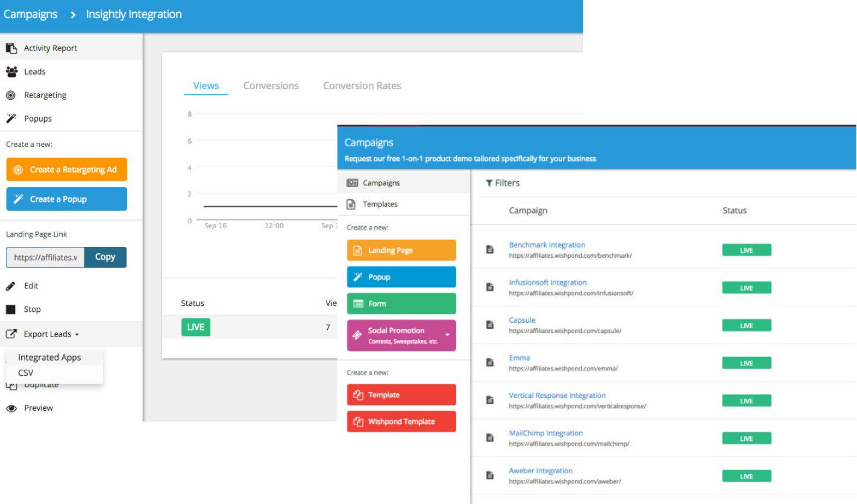Click the LIVE badge for Emma
This screenshot has width=857, height=504.
[x=747, y=363]
